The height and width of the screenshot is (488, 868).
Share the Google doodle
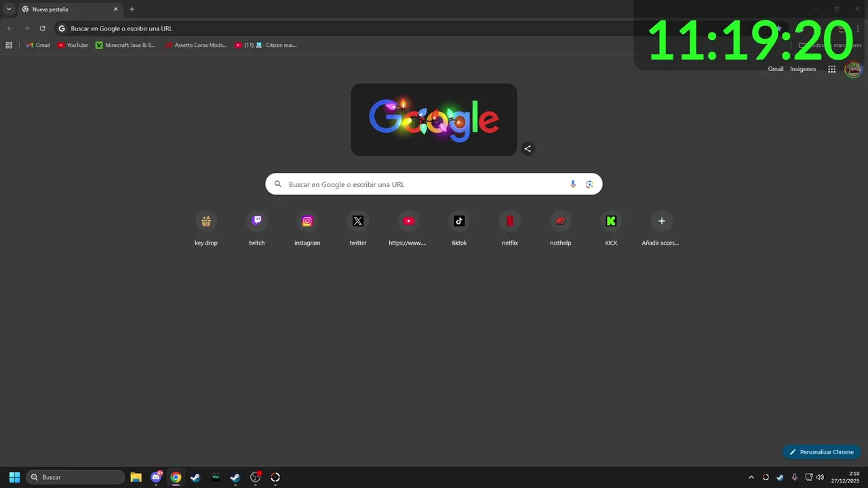pos(528,148)
